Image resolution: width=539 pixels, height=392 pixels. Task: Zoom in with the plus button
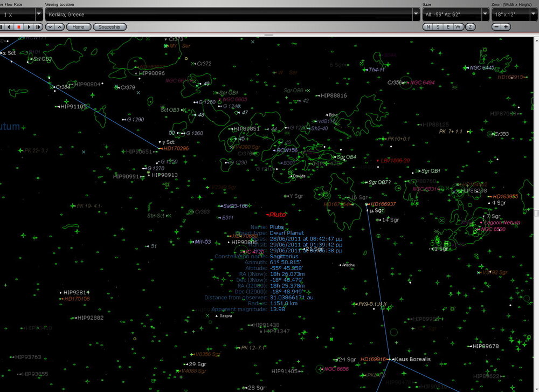[506, 27]
